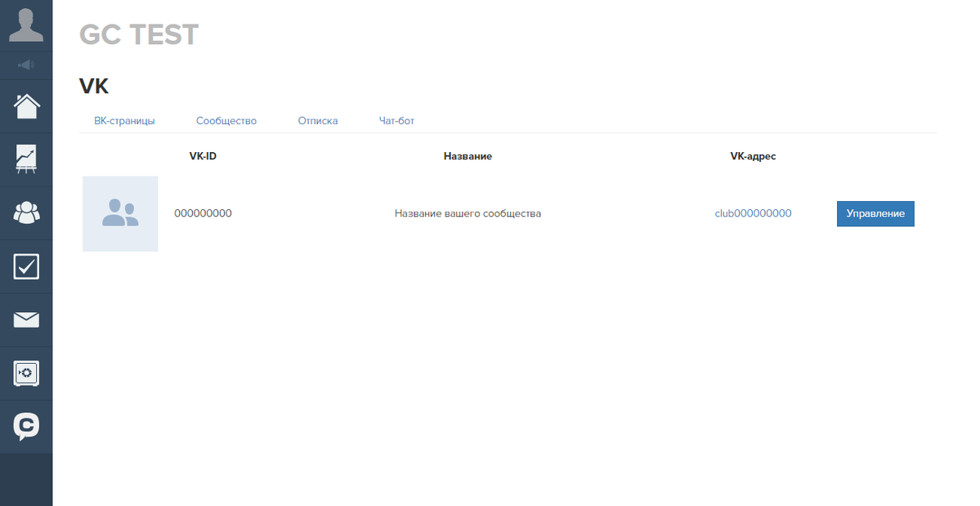Select the 000000000 VK-ID value
This screenshot has width=980, height=506.
(x=204, y=213)
